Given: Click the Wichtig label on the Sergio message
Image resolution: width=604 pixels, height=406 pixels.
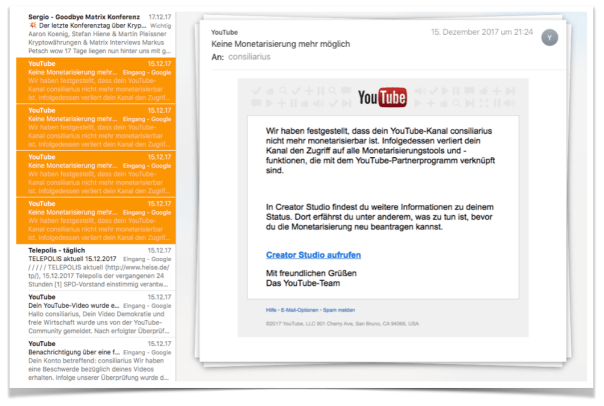Looking at the screenshot, I should (x=161, y=26).
